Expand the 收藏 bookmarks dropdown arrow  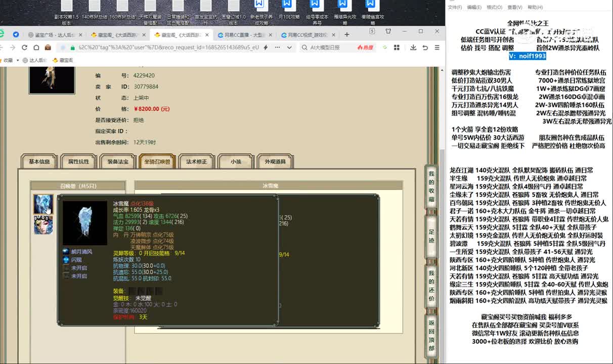click(x=18, y=60)
